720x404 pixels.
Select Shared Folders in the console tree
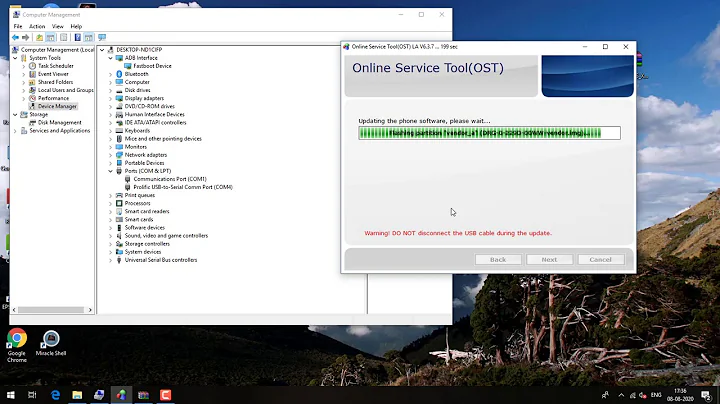[56, 82]
